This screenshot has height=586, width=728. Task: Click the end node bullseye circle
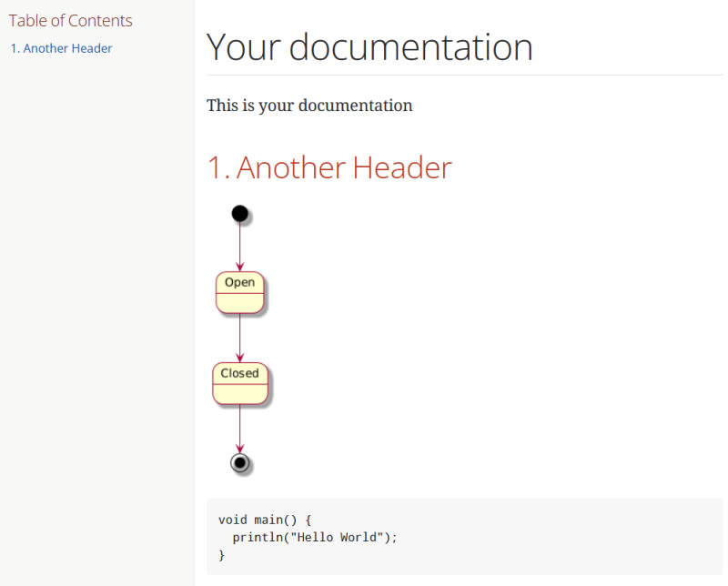(239, 463)
